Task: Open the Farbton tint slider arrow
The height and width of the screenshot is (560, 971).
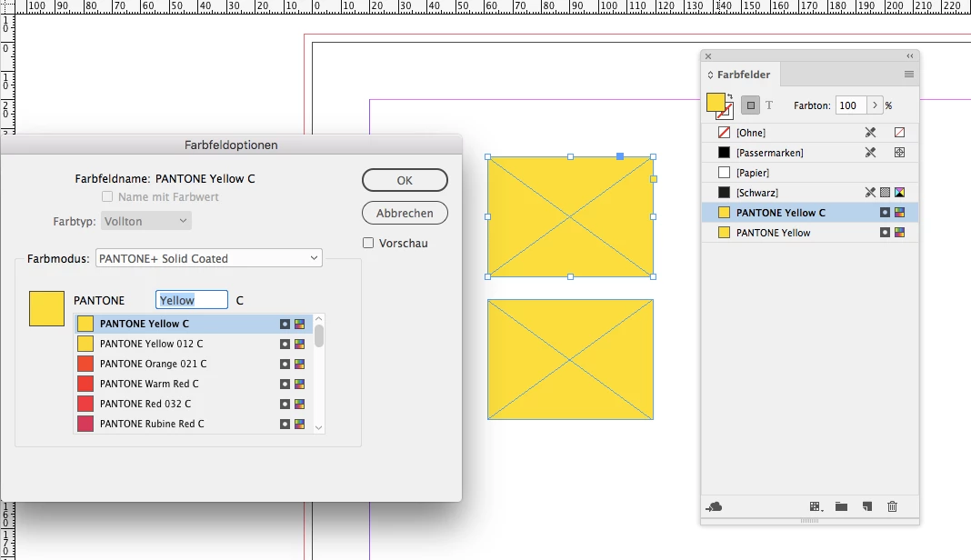Action: point(875,105)
